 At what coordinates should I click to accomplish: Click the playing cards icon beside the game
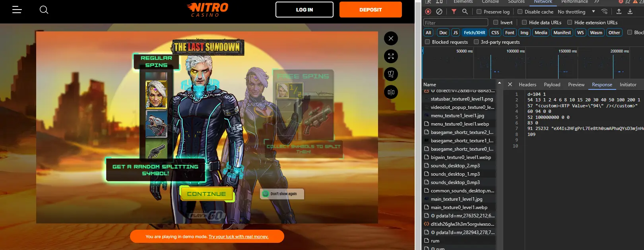click(x=391, y=74)
